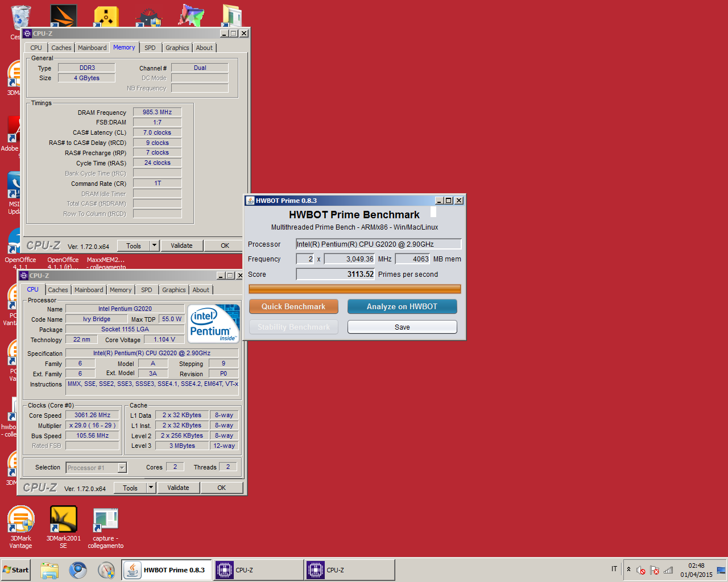Click the network signal tray icon

pyautogui.click(x=668, y=570)
